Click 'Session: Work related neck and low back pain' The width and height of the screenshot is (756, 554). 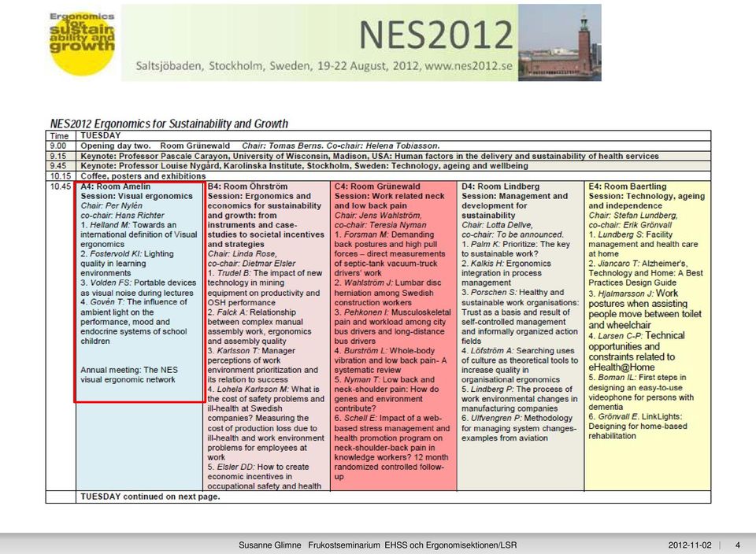tap(390, 201)
